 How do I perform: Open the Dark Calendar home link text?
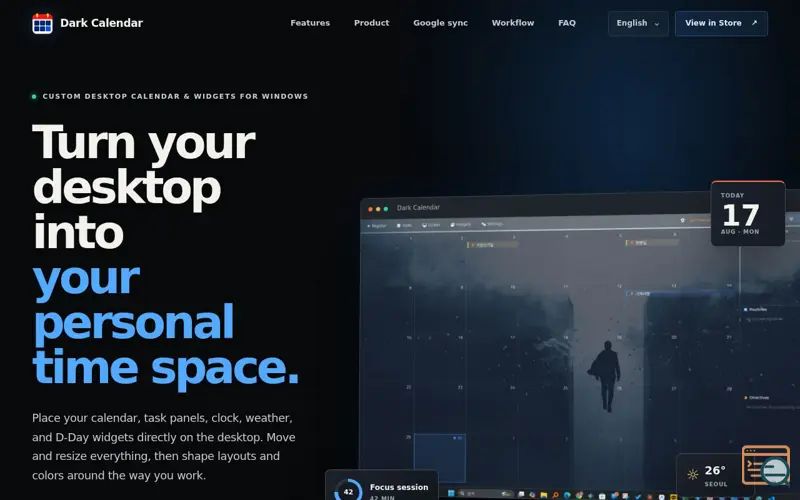[x=102, y=23]
